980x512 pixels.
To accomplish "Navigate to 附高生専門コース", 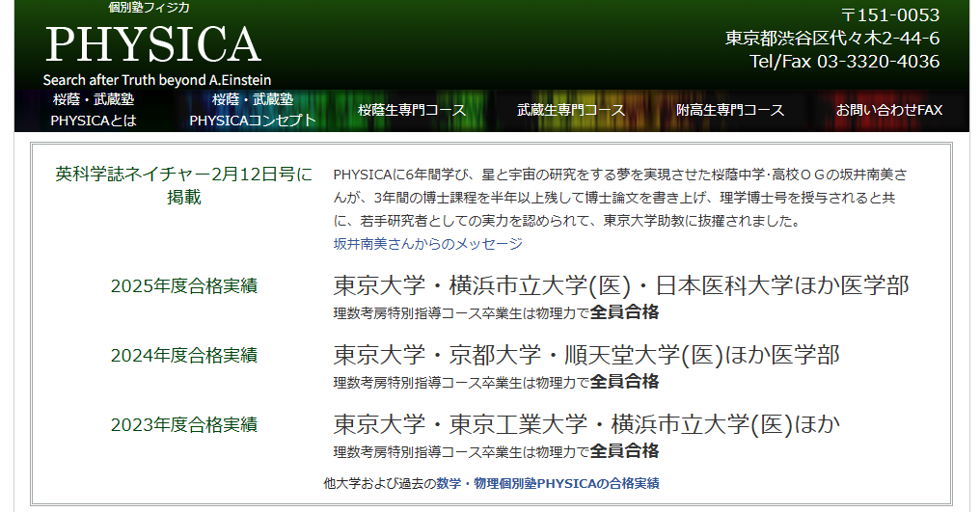I will [730, 110].
